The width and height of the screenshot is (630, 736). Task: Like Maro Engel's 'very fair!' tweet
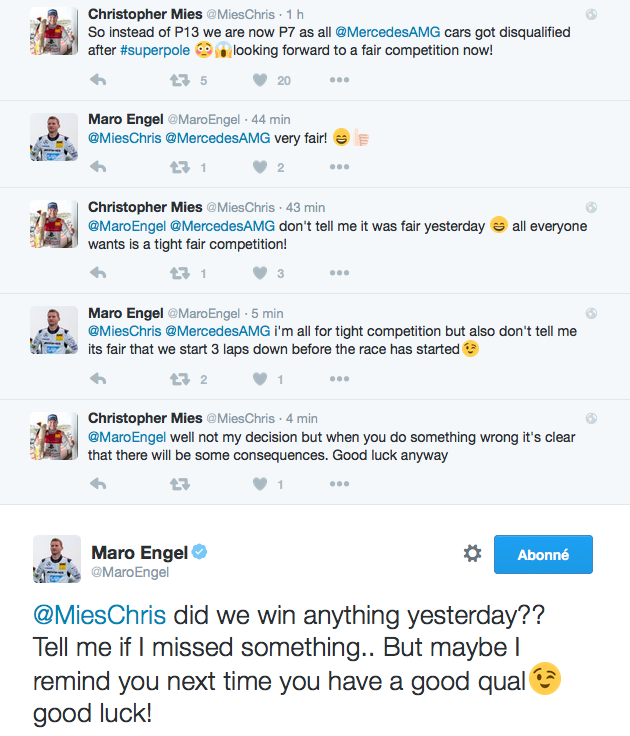[260, 167]
